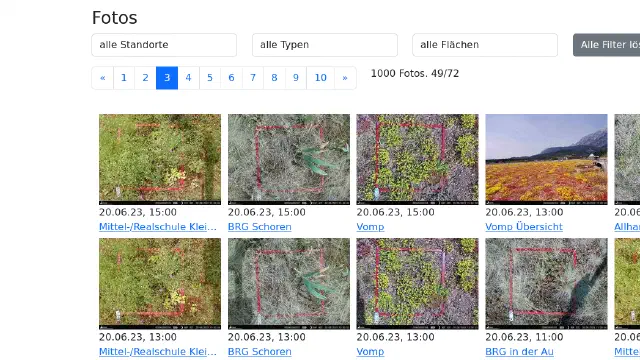Select pagination page 7

click(x=253, y=78)
